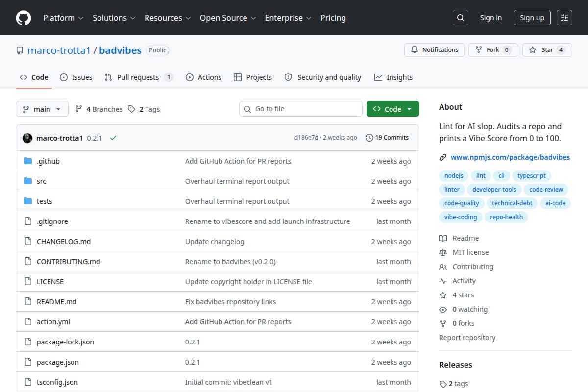Open the Security and quality tab

coord(323,77)
